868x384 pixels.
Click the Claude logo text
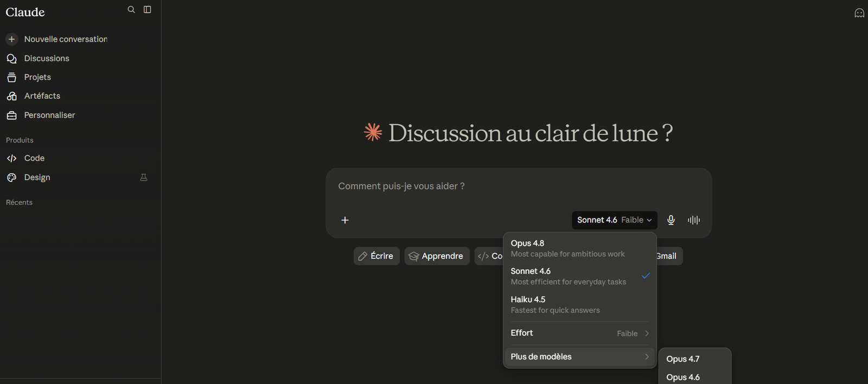click(25, 12)
